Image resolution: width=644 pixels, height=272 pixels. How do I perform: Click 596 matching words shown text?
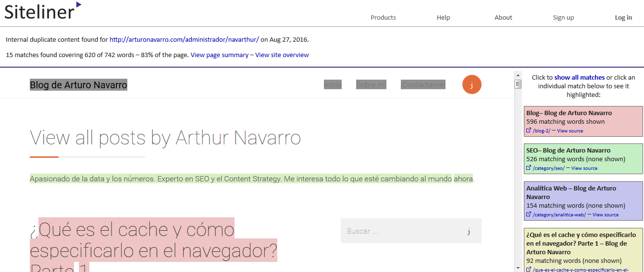566,122
